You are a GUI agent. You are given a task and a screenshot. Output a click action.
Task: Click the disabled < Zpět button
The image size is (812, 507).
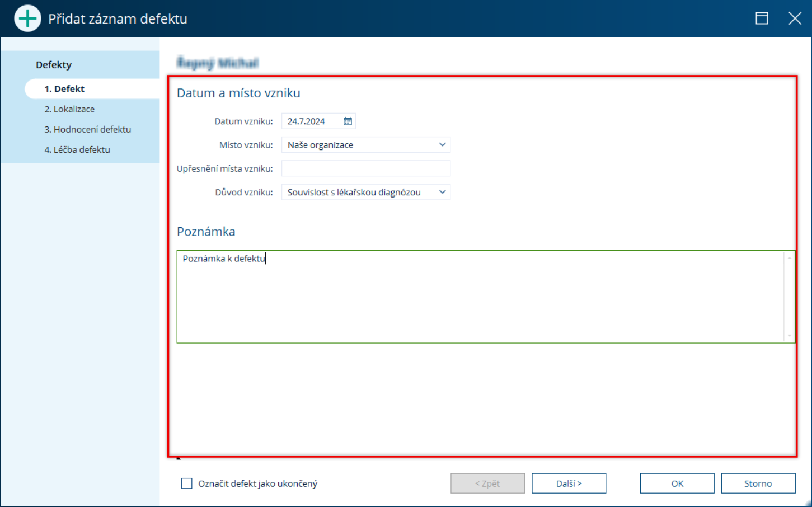(x=487, y=483)
